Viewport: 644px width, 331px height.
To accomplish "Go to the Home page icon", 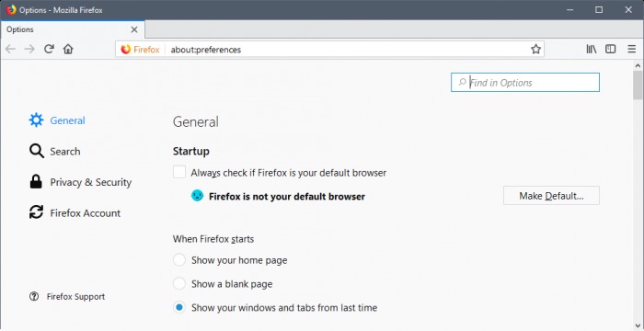I will pos(68,50).
